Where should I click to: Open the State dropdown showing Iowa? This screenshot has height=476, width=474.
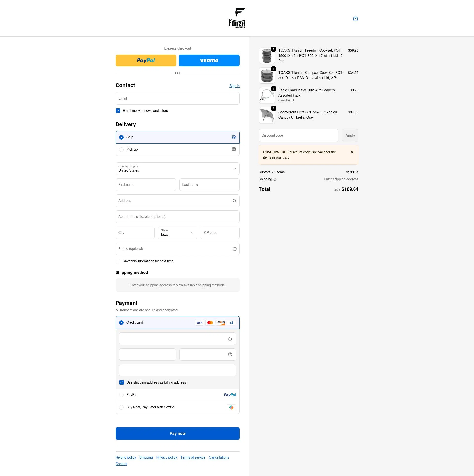click(x=177, y=233)
